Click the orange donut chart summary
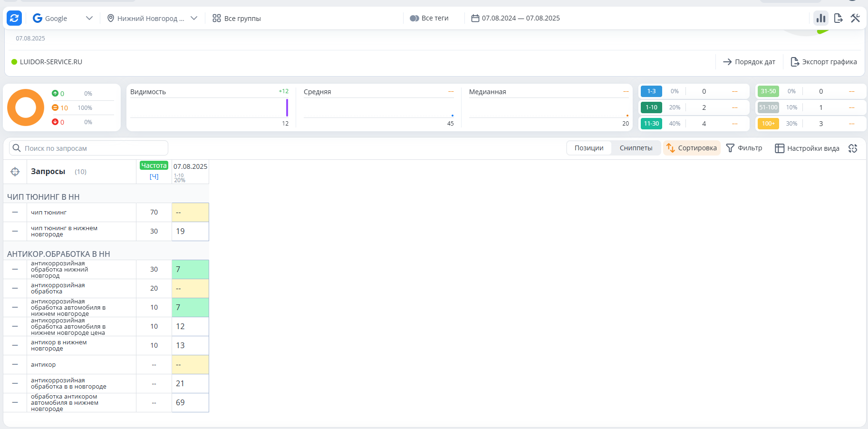The image size is (868, 429). pos(26,107)
